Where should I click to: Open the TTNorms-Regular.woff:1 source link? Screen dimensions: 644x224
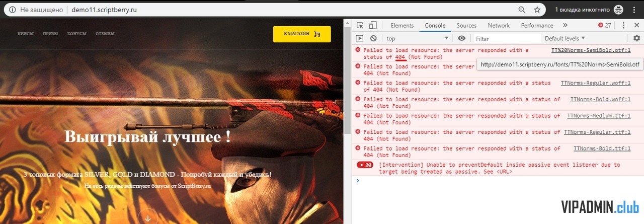(596, 83)
